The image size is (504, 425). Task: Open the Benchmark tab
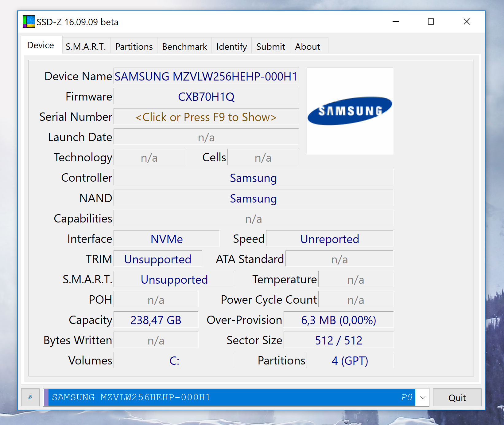click(x=184, y=46)
